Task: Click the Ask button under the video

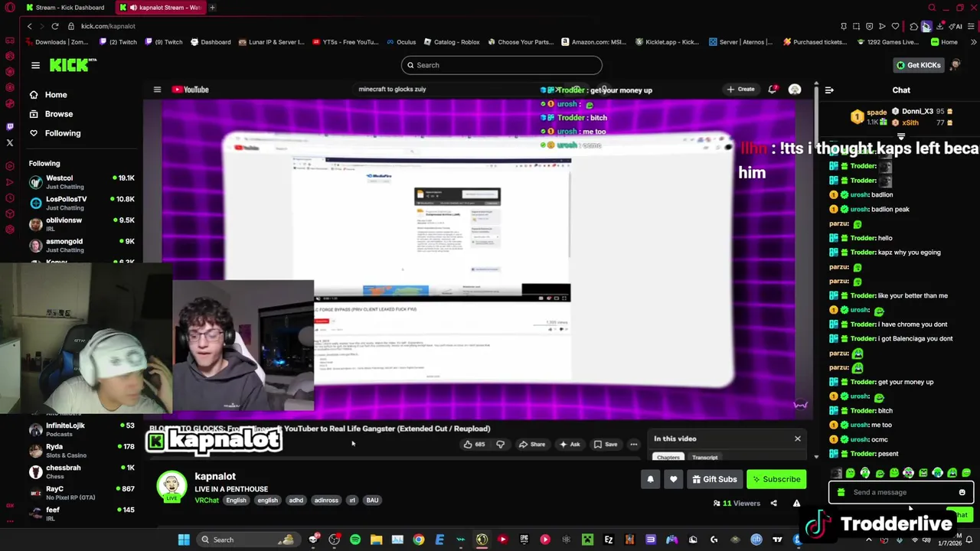Action: click(570, 444)
